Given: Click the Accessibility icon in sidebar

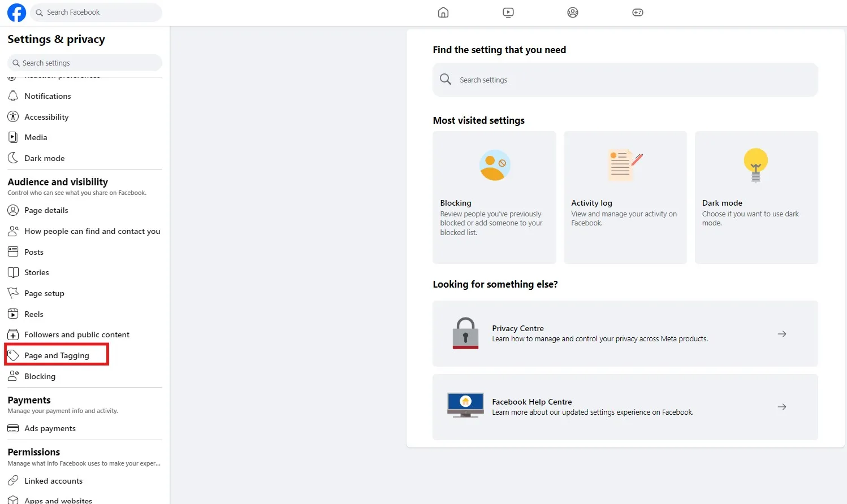Looking at the screenshot, I should 13,116.
